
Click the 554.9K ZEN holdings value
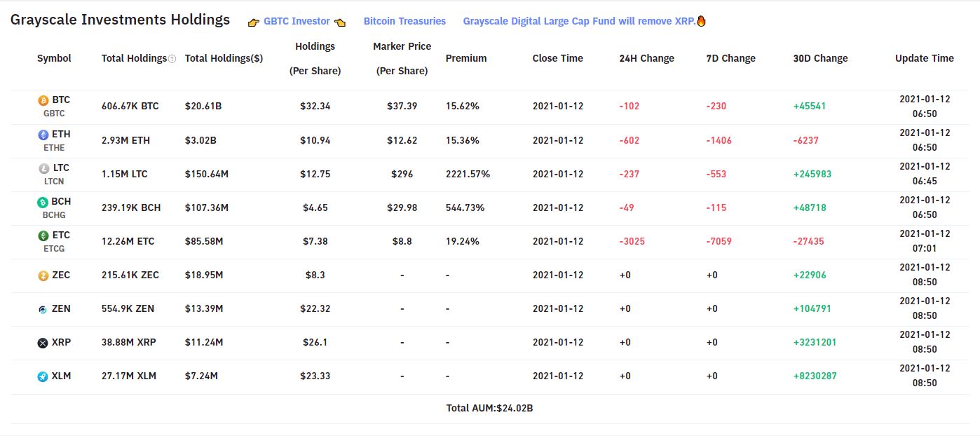click(x=128, y=309)
